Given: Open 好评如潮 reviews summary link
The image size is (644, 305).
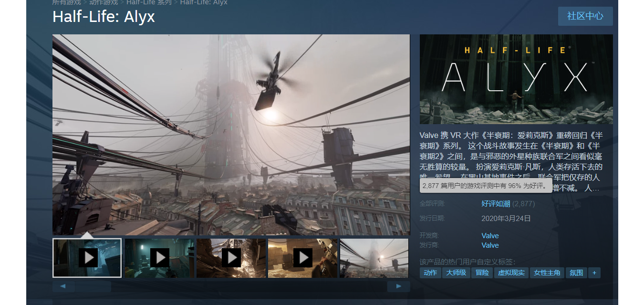Looking at the screenshot, I should click(496, 204).
